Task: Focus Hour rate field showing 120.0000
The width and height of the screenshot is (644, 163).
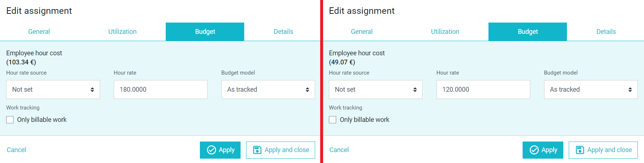Action: (483, 90)
